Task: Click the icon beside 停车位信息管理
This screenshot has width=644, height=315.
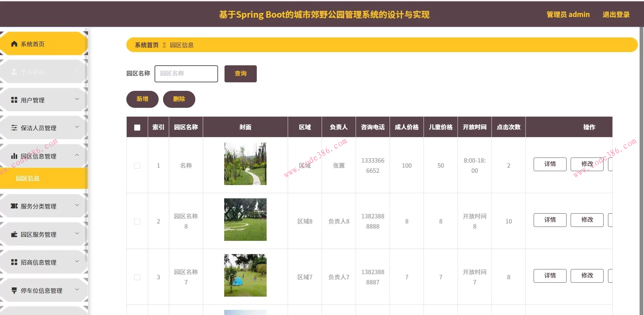Action: [14, 291]
